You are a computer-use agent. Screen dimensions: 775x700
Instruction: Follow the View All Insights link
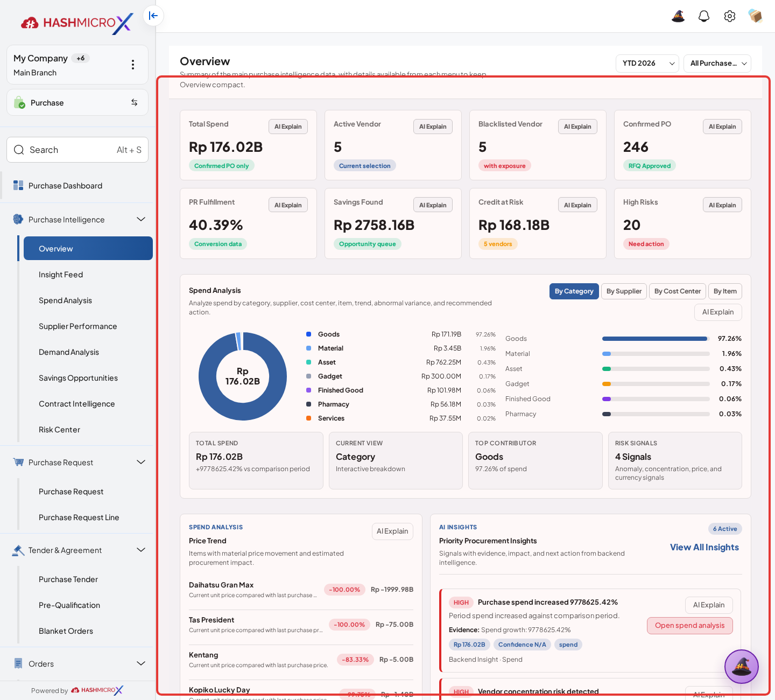tap(704, 547)
